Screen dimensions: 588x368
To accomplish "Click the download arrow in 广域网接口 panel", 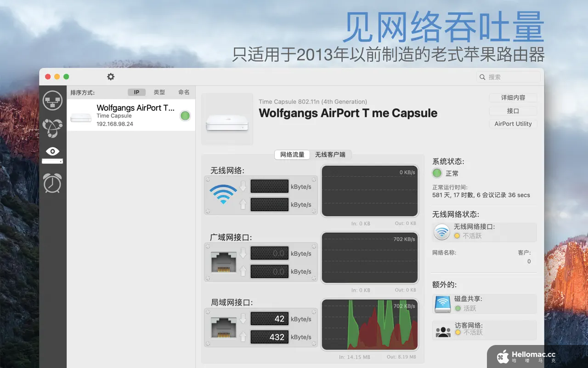I will [243, 253].
